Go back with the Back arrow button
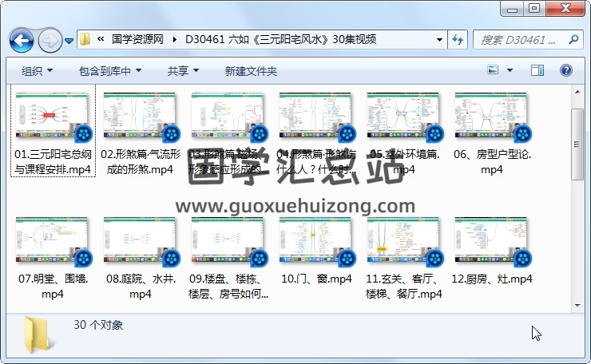591x364 pixels. (x=22, y=40)
